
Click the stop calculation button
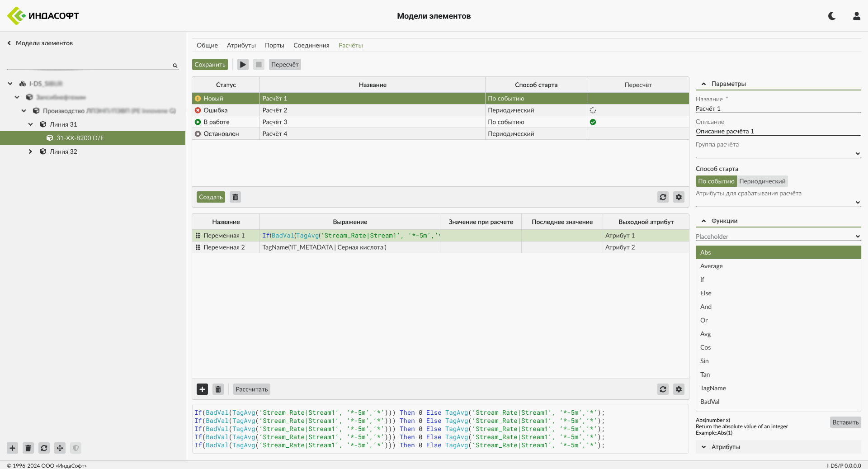click(259, 65)
